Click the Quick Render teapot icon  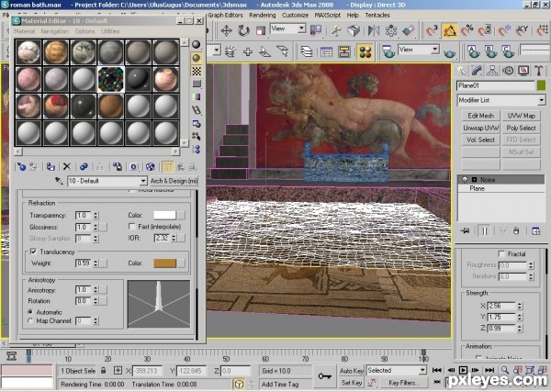(x=449, y=52)
